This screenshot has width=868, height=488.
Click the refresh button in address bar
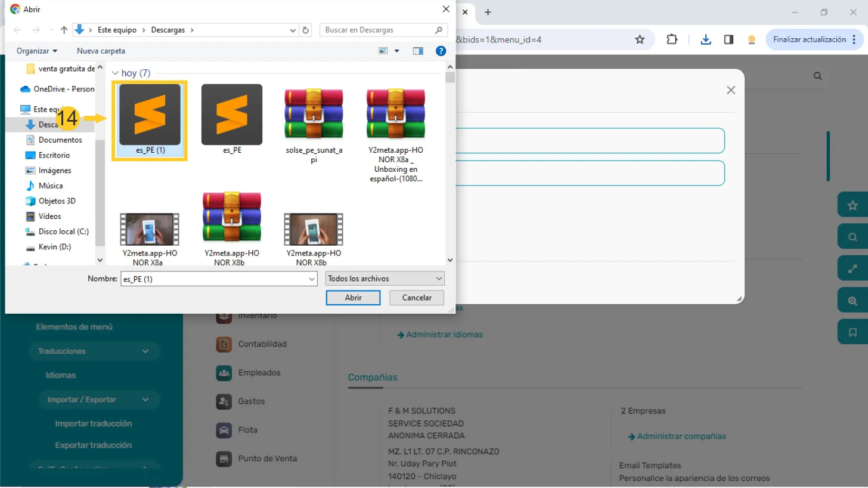306,30
